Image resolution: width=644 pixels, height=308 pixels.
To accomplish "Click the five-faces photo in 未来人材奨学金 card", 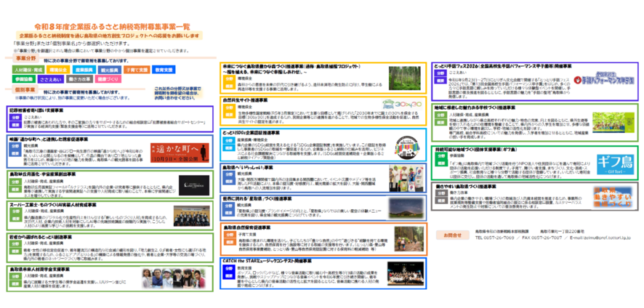I will click(173, 278).
